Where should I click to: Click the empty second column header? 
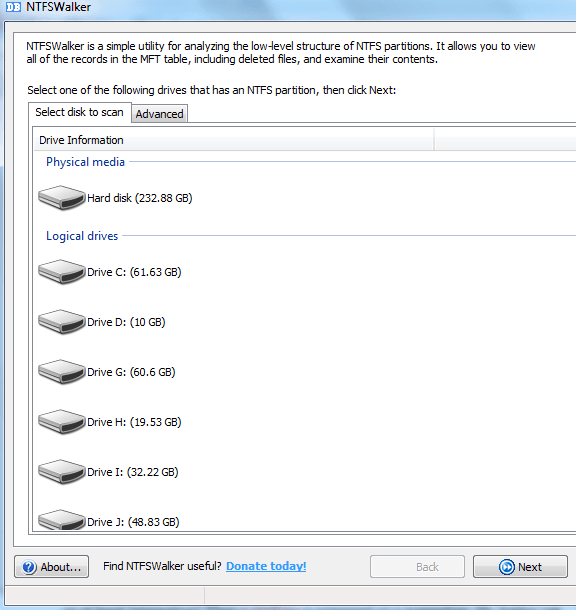[x=505, y=140]
